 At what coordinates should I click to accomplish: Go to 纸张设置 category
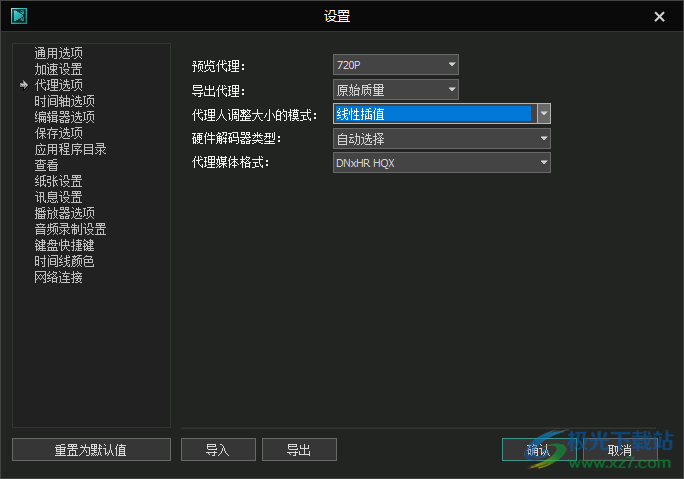click(58, 181)
